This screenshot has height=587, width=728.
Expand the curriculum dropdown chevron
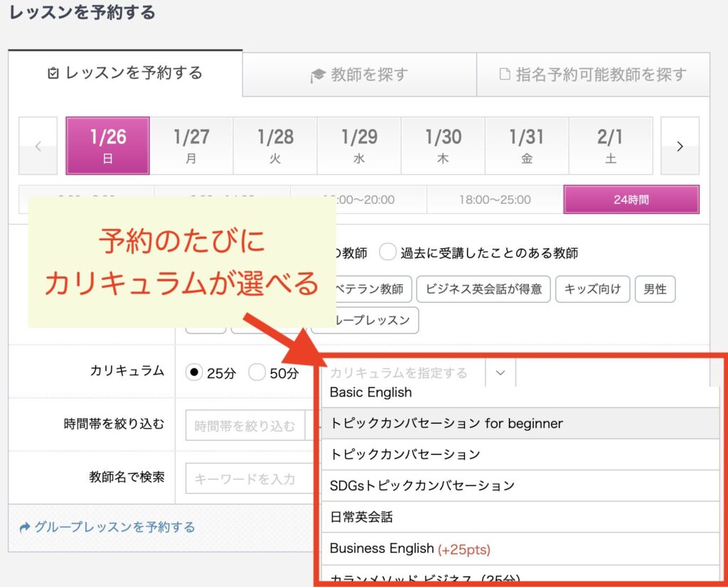coord(500,372)
